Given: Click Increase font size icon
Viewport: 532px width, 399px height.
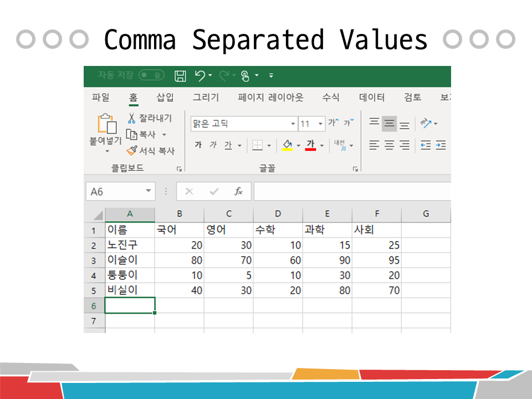Looking at the screenshot, I should click(x=333, y=122).
